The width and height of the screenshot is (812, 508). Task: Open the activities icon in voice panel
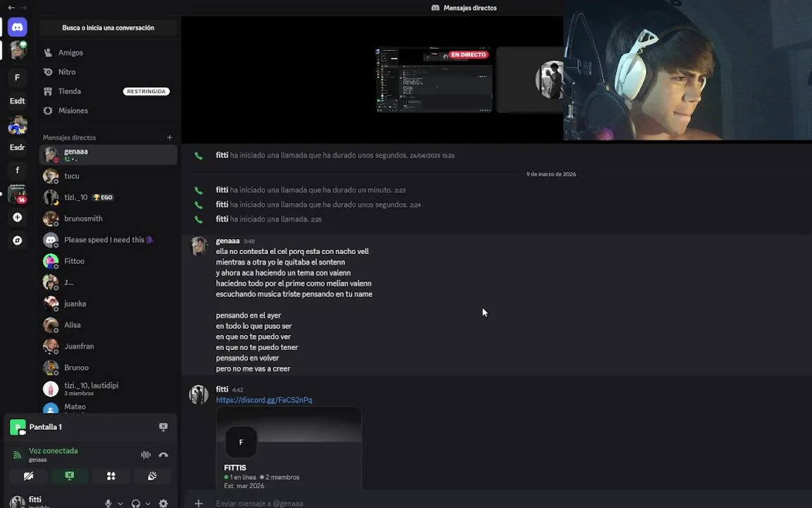tap(111, 476)
